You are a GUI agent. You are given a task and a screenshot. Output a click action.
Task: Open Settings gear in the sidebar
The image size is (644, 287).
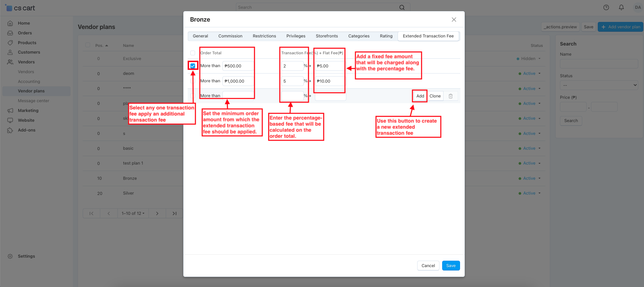[10, 256]
